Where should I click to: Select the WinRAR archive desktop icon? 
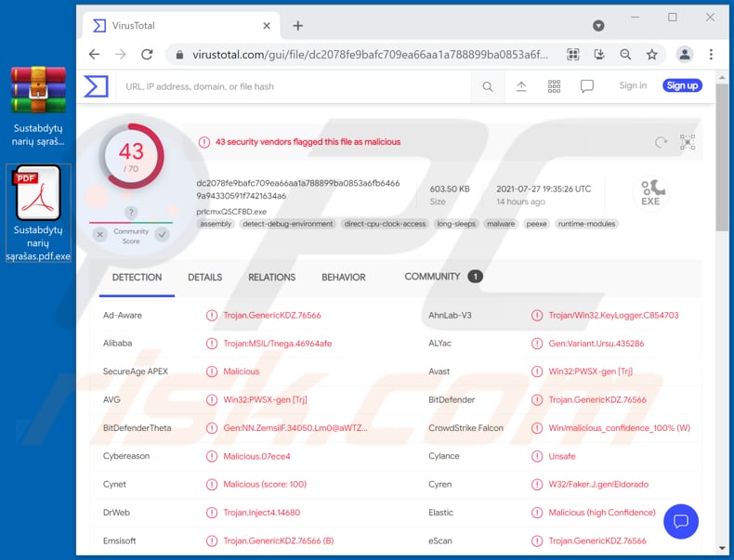click(38, 107)
